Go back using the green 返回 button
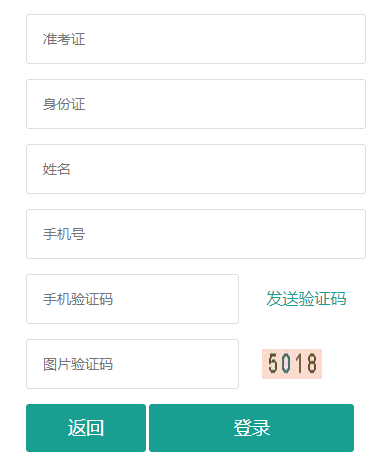The height and width of the screenshot is (461, 382). (86, 428)
